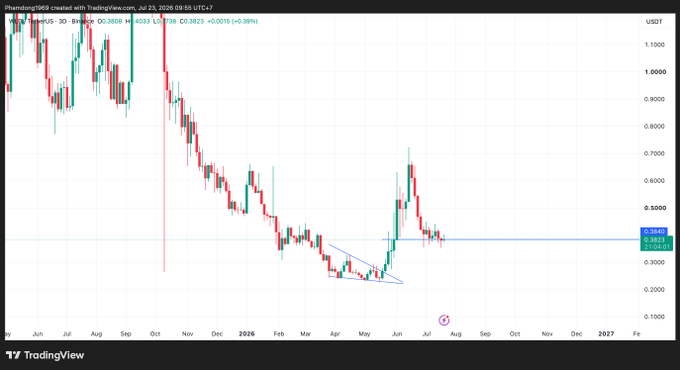Click the Aug label next to flash icon
Screen dimensions: 680x370
click(x=456, y=334)
